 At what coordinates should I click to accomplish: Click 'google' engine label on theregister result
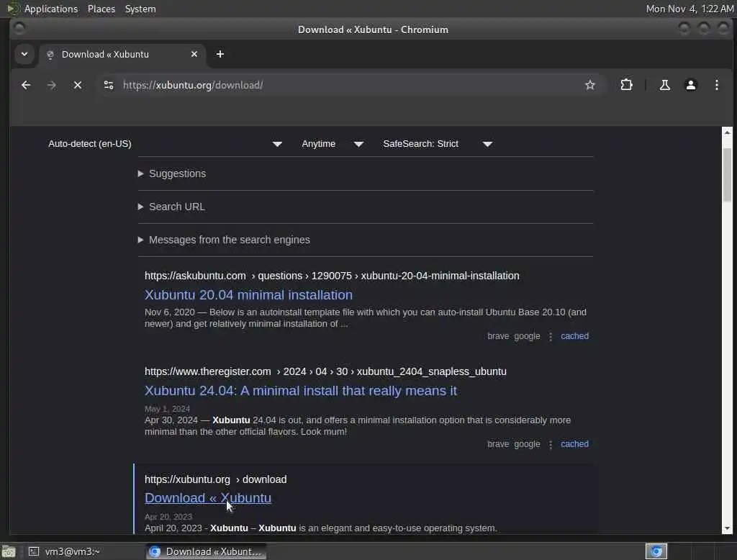pos(527,444)
